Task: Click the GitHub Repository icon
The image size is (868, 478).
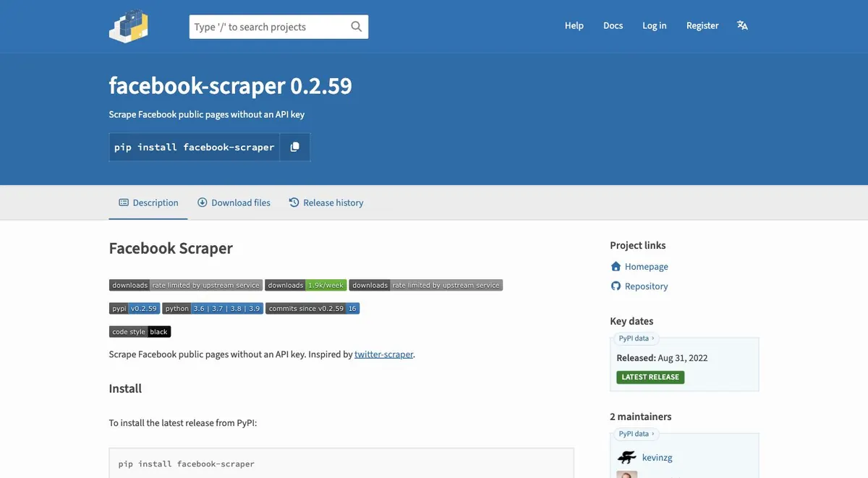Action: click(x=616, y=286)
